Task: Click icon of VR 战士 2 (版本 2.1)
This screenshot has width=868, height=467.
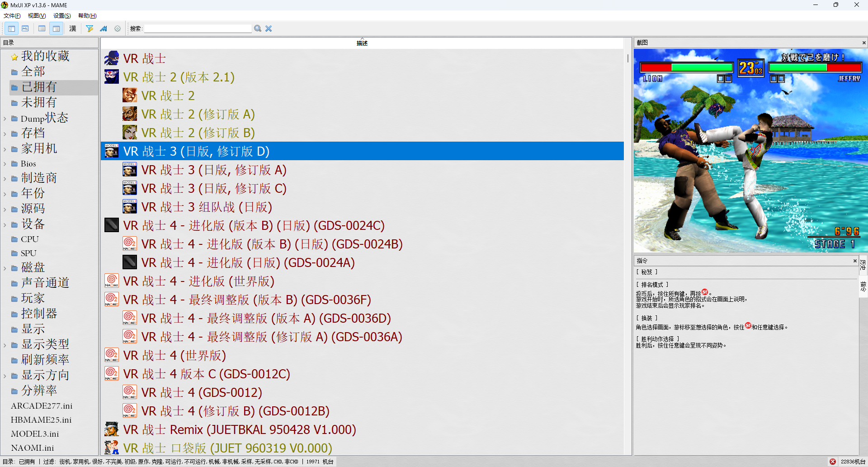Action: (112, 77)
